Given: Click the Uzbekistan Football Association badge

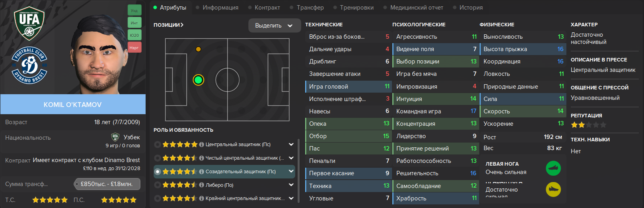Looking at the screenshot, I should tap(29, 23).
